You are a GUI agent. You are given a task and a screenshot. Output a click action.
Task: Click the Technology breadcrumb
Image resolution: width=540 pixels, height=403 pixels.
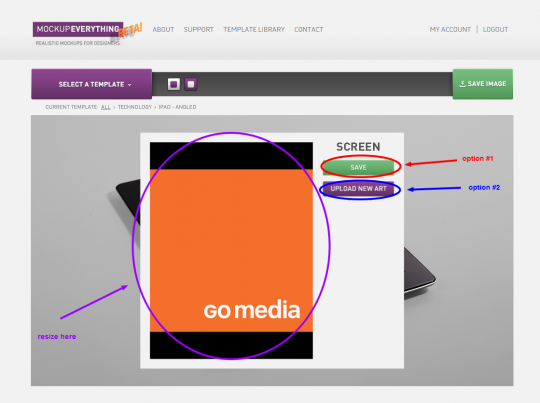coord(135,107)
